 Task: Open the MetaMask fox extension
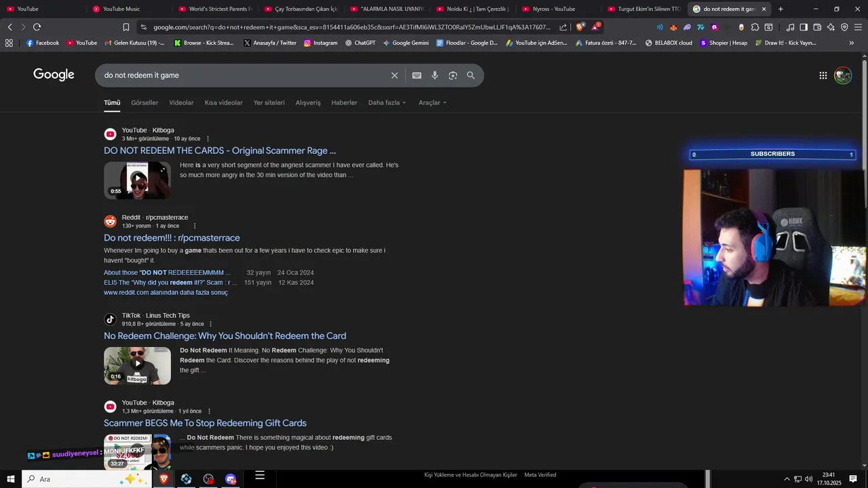click(x=673, y=27)
